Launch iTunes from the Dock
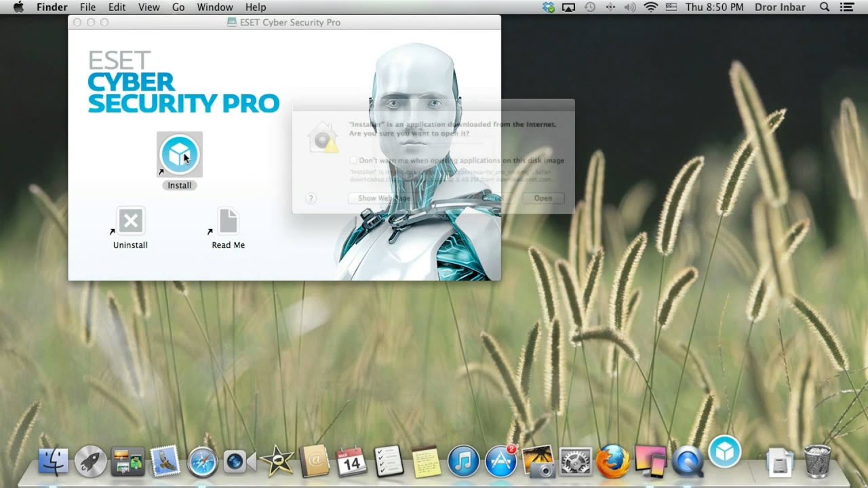The height and width of the screenshot is (488, 868). (x=463, y=462)
